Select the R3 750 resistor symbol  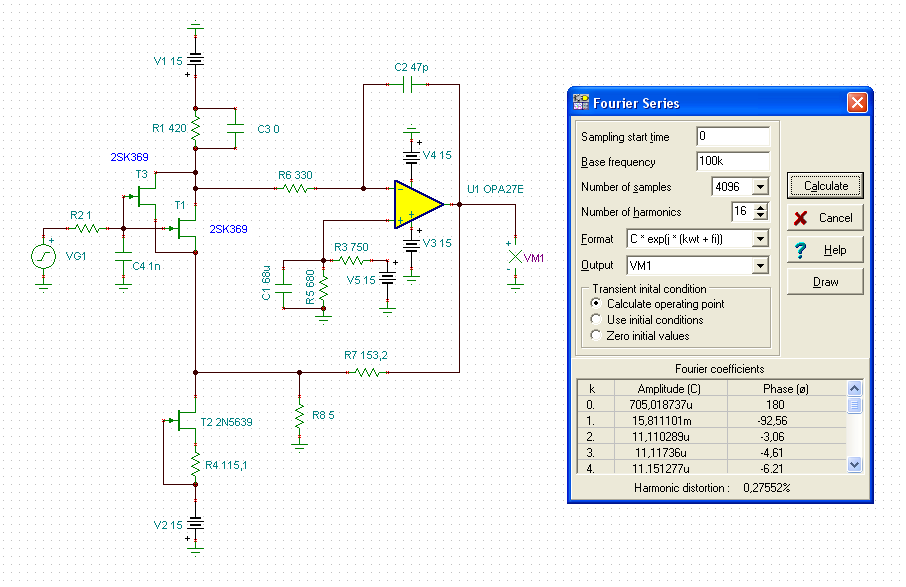point(352,261)
